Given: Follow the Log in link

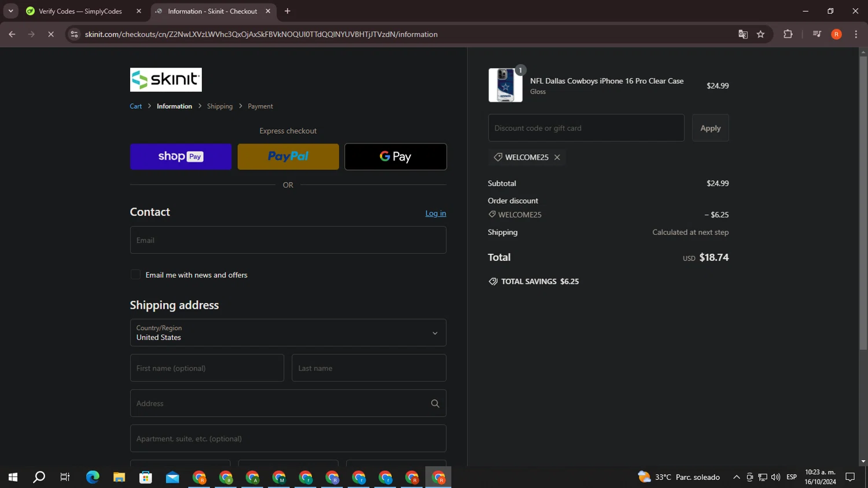Looking at the screenshot, I should point(436,213).
